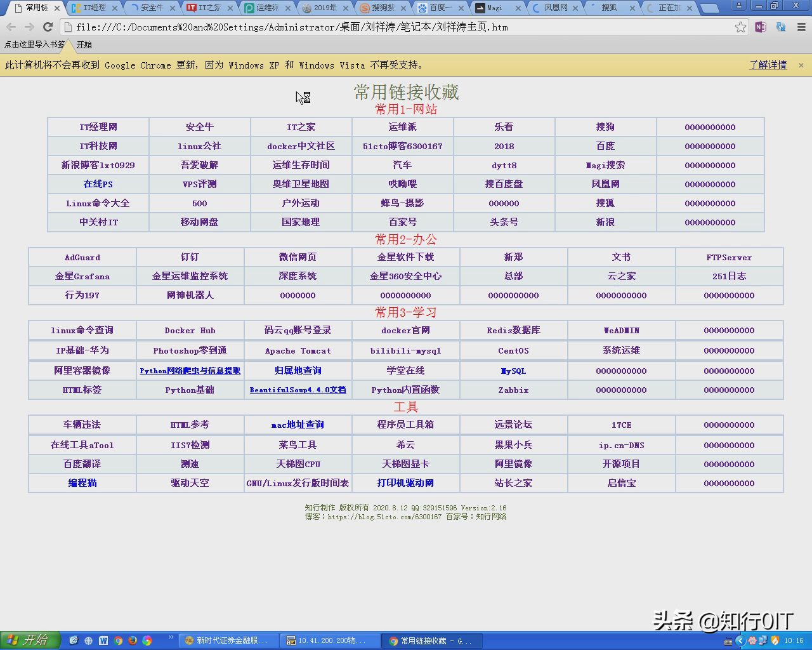This screenshot has height=650, width=812.
Task: Switch to the 2019最 tab
Action: (x=324, y=8)
